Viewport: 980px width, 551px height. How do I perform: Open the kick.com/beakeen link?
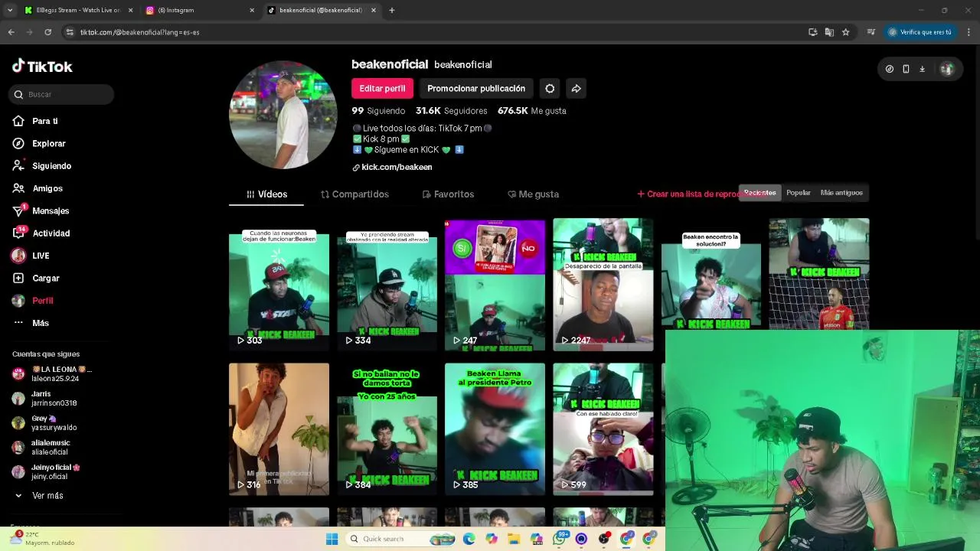point(392,167)
